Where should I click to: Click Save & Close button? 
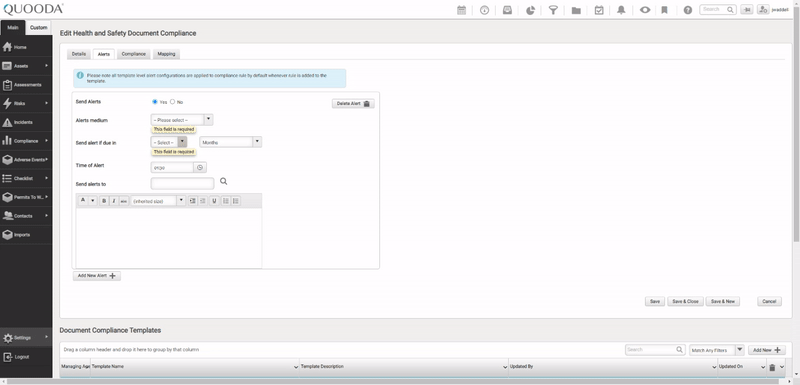[x=685, y=301]
